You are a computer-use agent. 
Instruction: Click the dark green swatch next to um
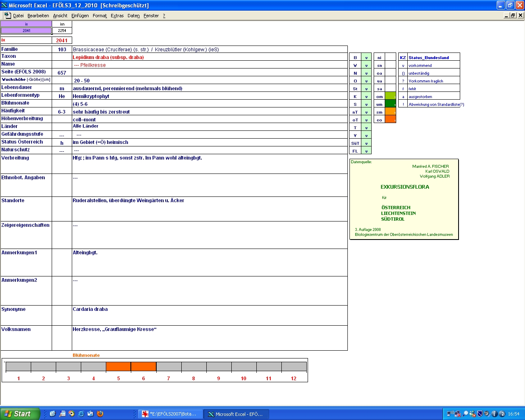[390, 104]
